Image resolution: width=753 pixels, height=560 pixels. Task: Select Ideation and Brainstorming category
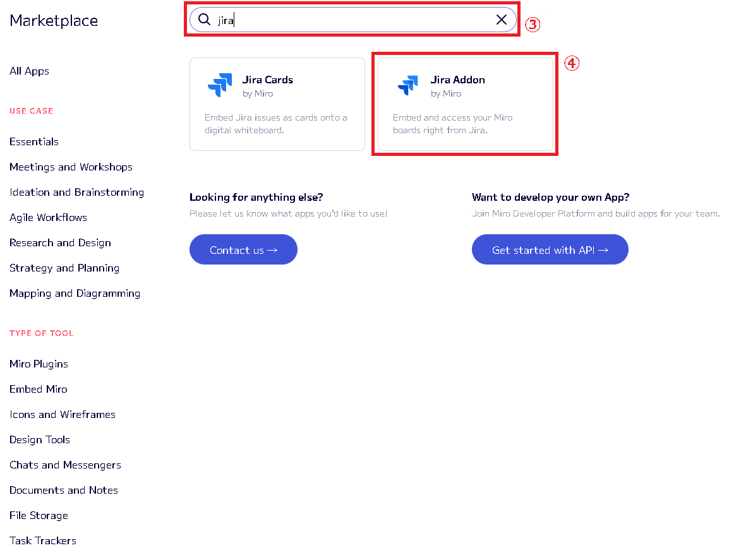click(76, 193)
